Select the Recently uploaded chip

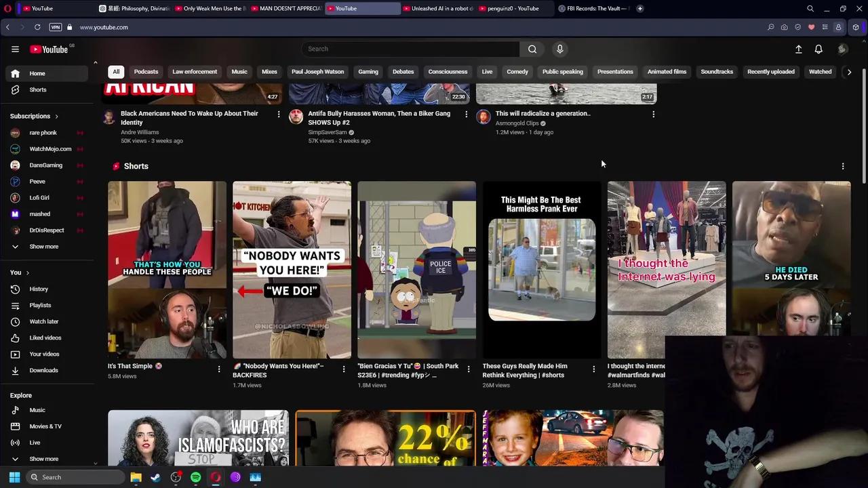771,72
